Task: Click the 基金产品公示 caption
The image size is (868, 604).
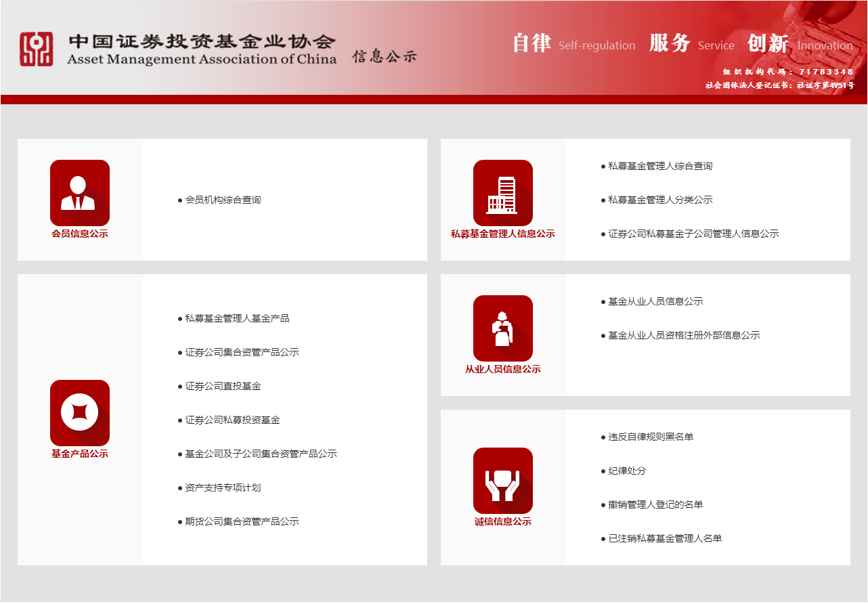Action: tap(80, 454)
